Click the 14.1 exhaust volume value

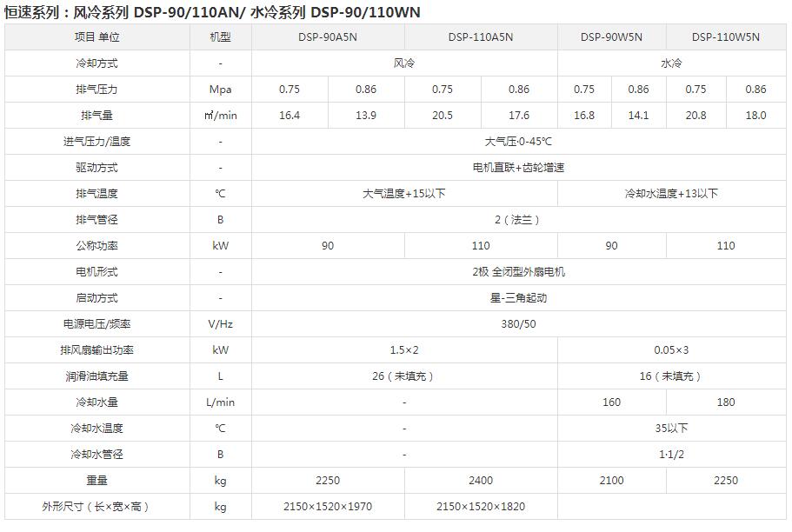click(638, 116)
